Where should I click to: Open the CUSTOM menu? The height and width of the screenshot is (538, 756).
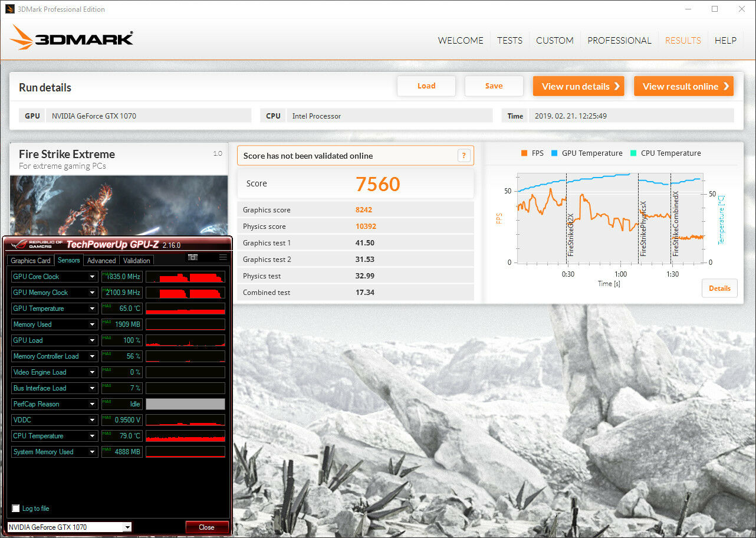coord(555,40)
